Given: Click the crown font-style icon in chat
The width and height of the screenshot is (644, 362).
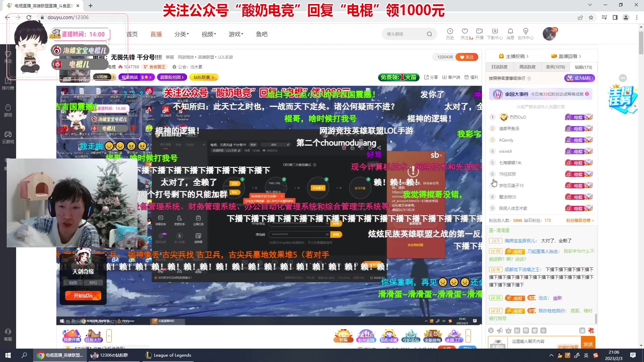Looking at the screenshot, I should [x=508, y=330].
